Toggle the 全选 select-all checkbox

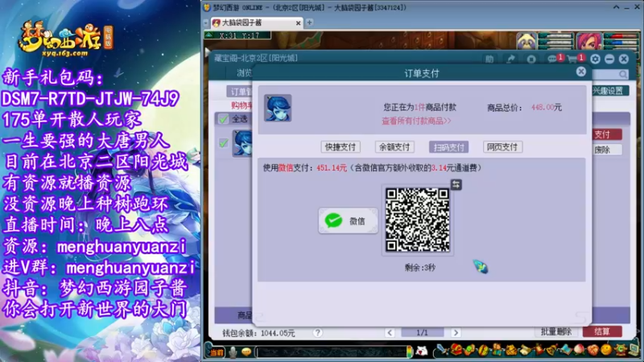224,119
